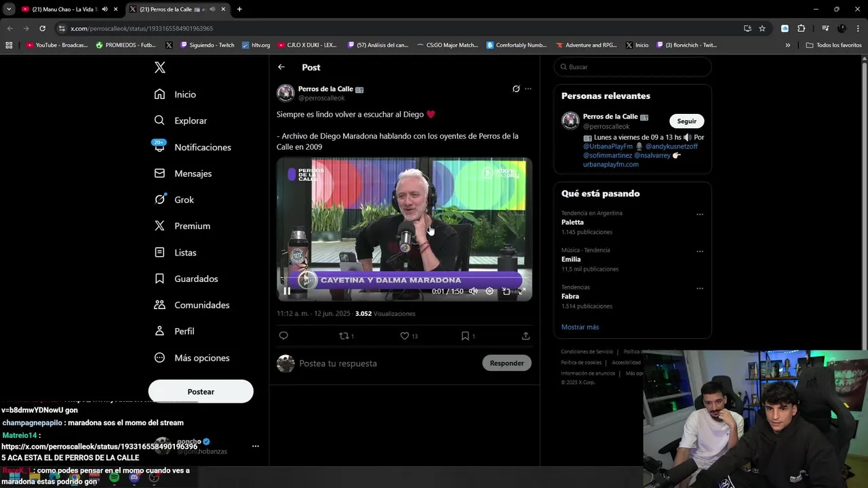868x488 pixels.
Task: Open the Fabra trending topic
Action: pyautogui.click(x=570, y=296)
